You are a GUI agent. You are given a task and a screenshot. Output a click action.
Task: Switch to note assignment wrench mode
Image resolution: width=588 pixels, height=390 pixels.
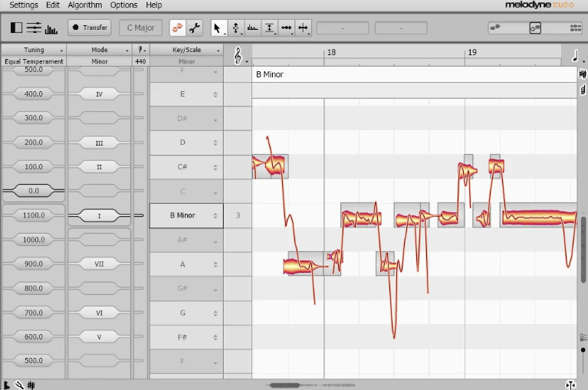195,28
